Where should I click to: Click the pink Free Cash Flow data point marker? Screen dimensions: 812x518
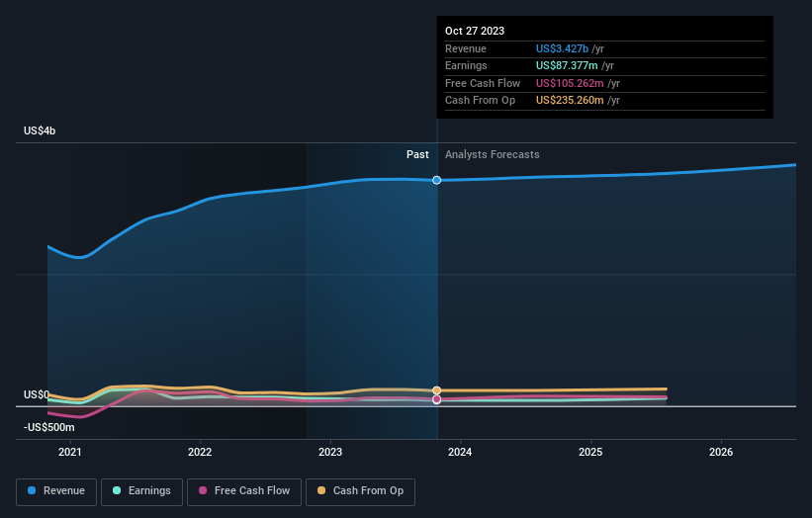click(436, 399)
